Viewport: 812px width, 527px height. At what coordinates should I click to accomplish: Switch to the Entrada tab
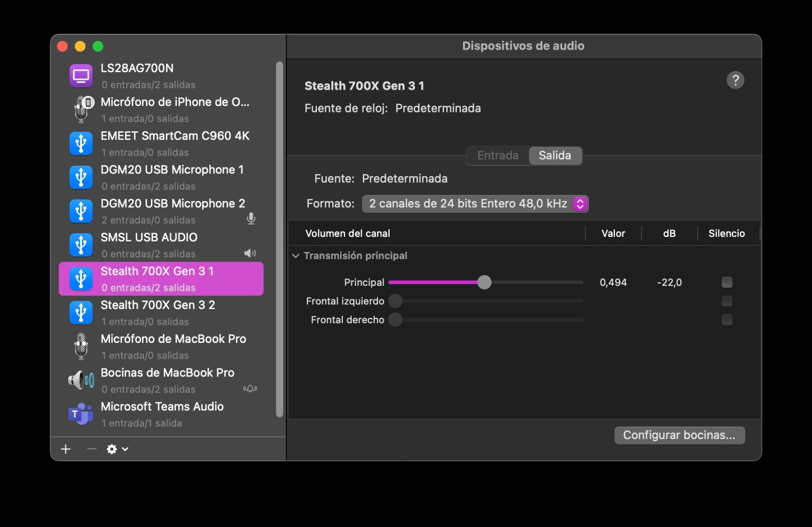(x=498, y=155)
